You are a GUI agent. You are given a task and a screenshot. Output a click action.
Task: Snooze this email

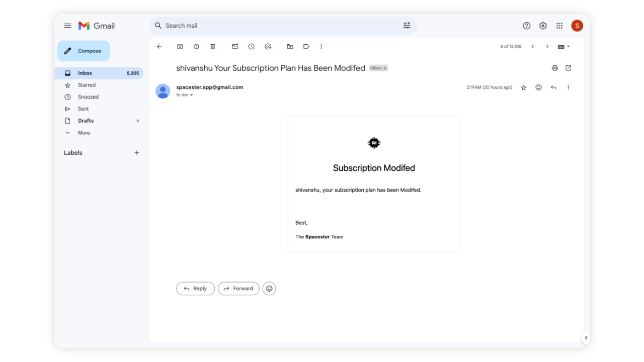point(251,46)
